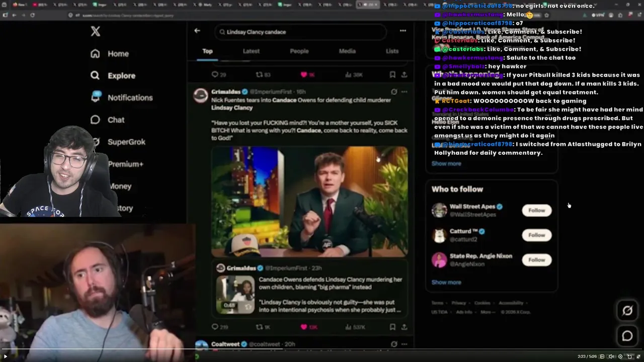Switch to the Latest search tab
This screenshot has height=362, width=644.
tap(251, 51)
